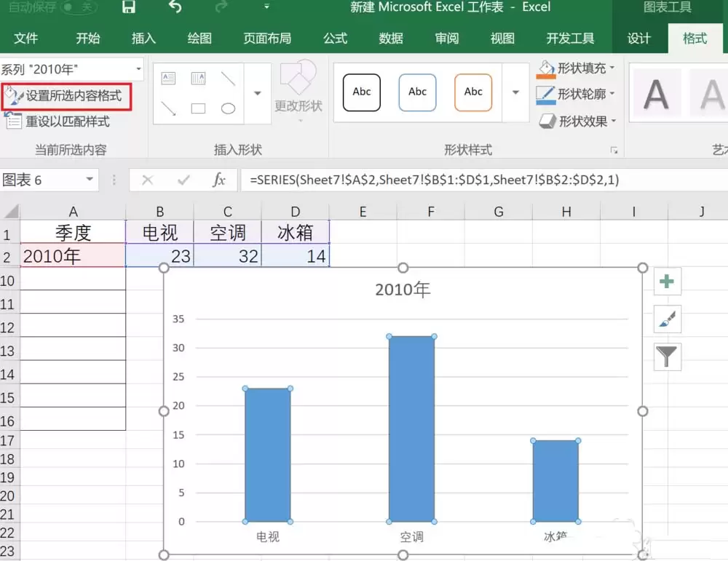
Task: Apply the black outline Abc shape style
Action: [x=362, y=92]
